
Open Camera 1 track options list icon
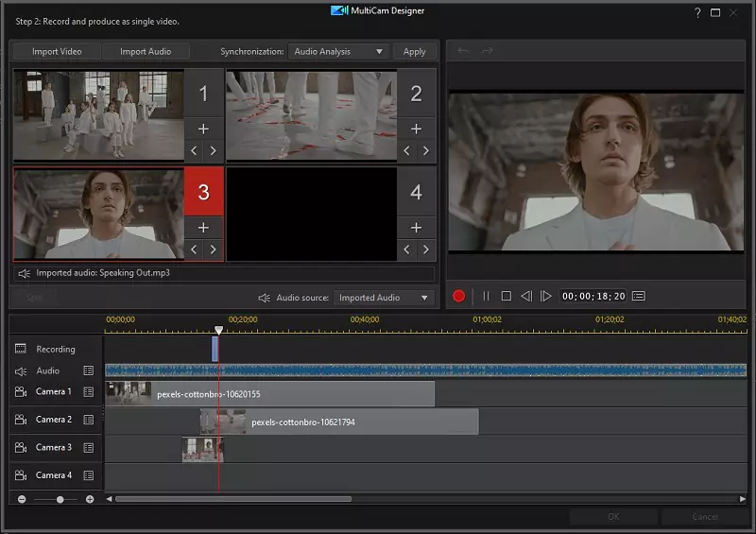point(88,391)
